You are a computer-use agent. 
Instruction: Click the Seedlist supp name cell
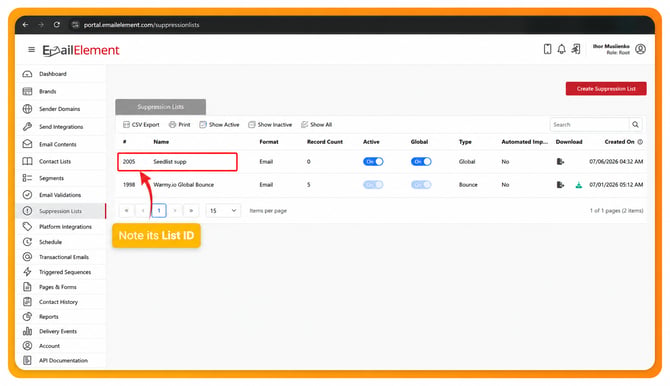pos(170,162)
